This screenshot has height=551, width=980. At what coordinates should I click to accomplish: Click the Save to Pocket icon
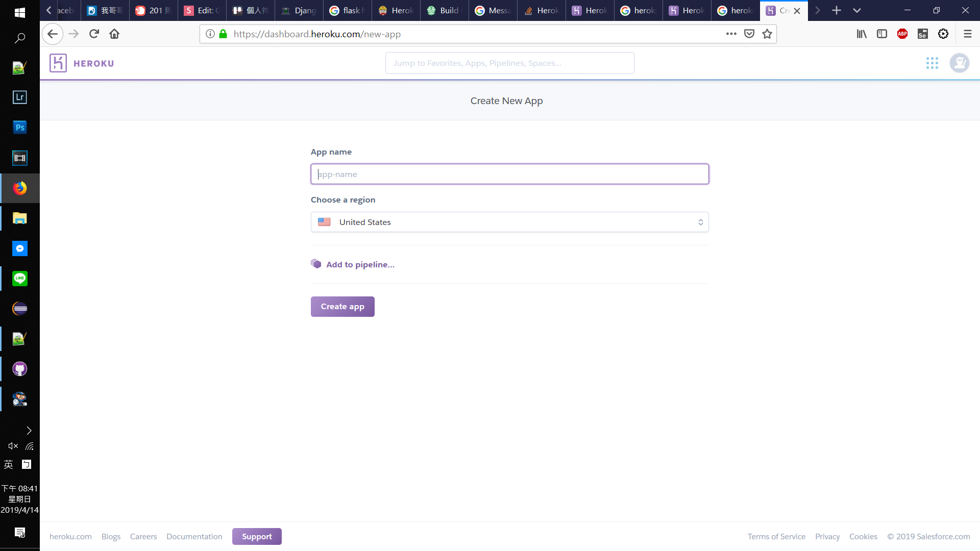click(x=749, y=34)
